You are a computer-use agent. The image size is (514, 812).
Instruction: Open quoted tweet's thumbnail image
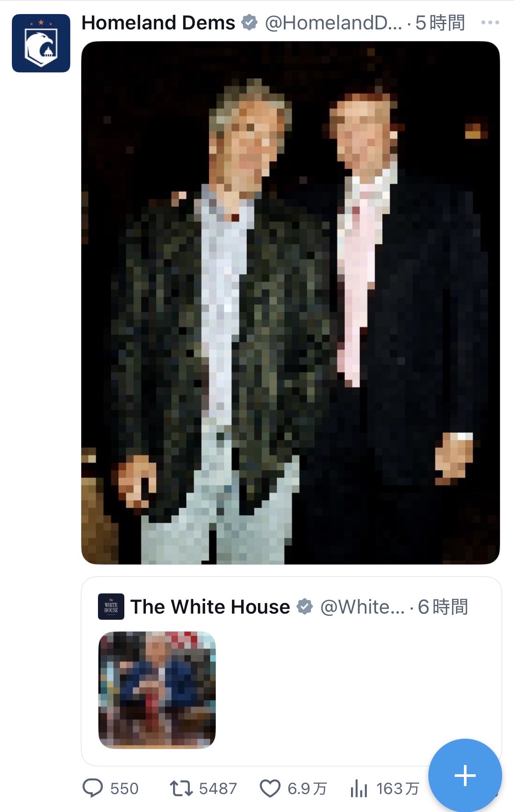click(x=157, y=690)
